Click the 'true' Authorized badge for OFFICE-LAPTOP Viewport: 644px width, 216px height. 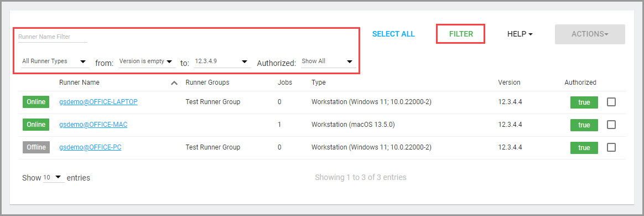tap(584, 102)
